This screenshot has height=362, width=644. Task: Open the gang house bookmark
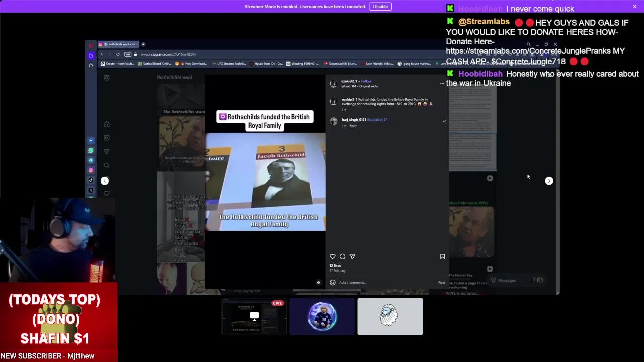click(x=414, y=64)
